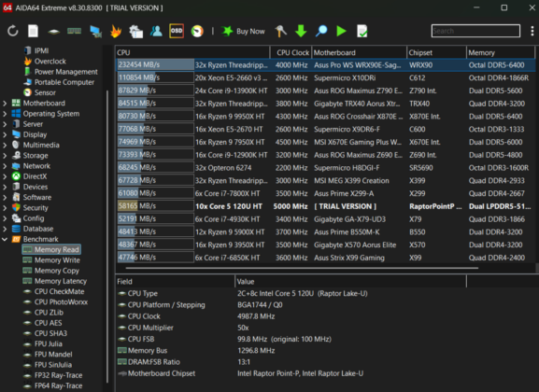The image size is (539, 392).
Task: Sort by the Chipset column header
Action: pos(436,52)
